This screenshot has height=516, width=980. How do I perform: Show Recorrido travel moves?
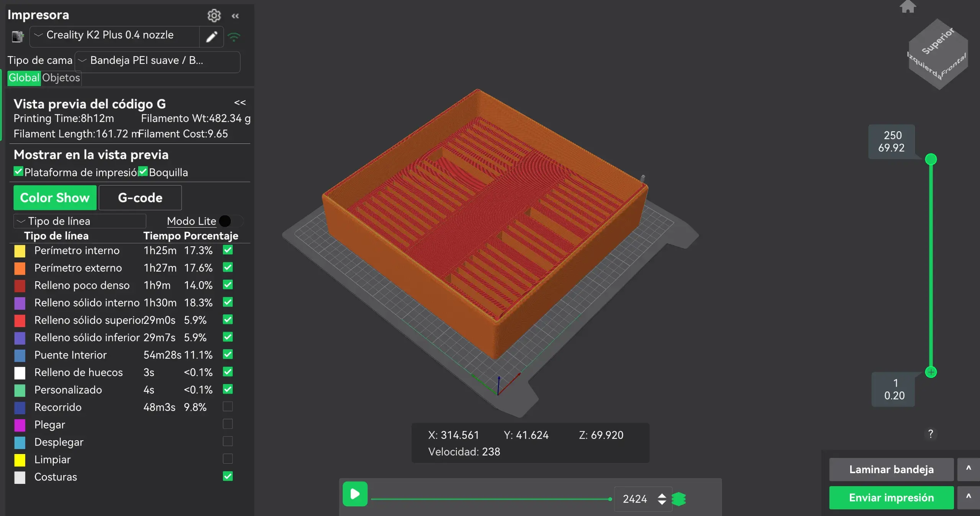[228, 407]
